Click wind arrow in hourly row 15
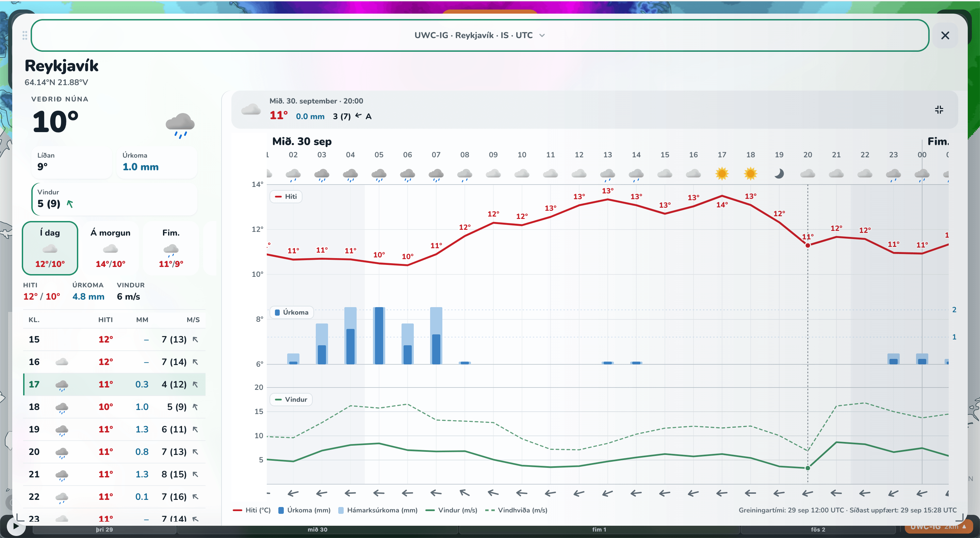This screenshot has width=980, height=538. pos(195,339)
